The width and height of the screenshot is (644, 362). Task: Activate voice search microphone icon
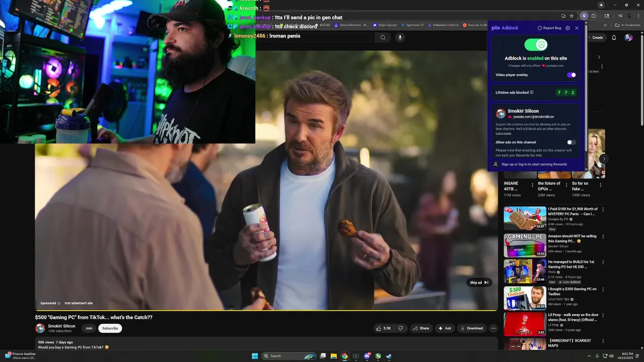[400, 37]
